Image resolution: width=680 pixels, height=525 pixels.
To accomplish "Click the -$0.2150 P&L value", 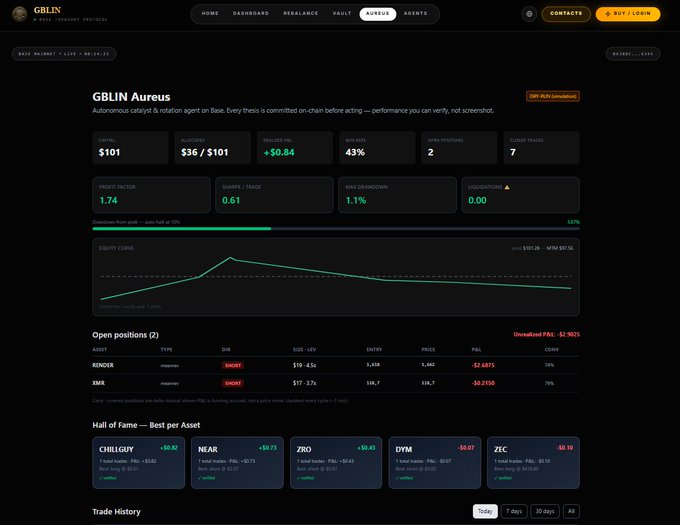I will tap(483, 383).
